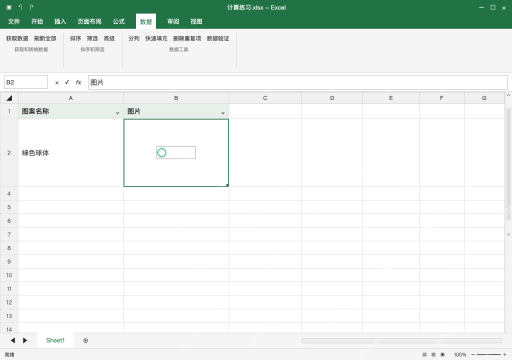Viewport: 512px width, 360px height.
Task: Select column C header
Action: click(x=265, y=98)
